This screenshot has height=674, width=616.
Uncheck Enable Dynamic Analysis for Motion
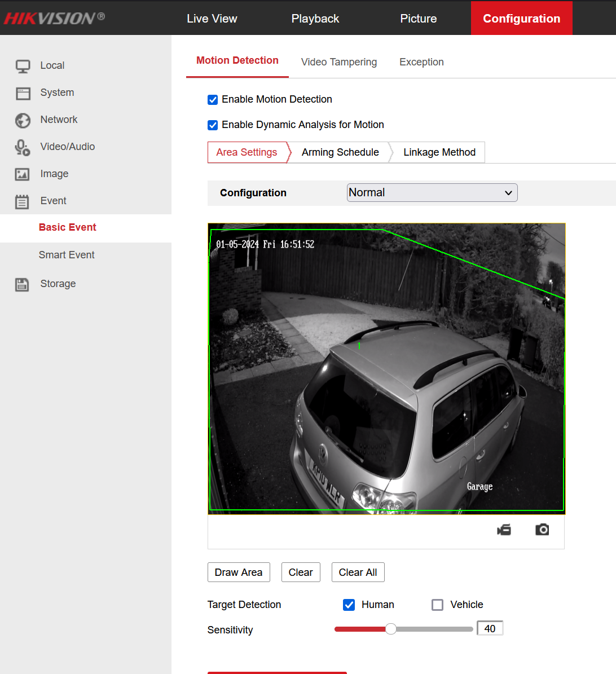[x=213, y=125]
